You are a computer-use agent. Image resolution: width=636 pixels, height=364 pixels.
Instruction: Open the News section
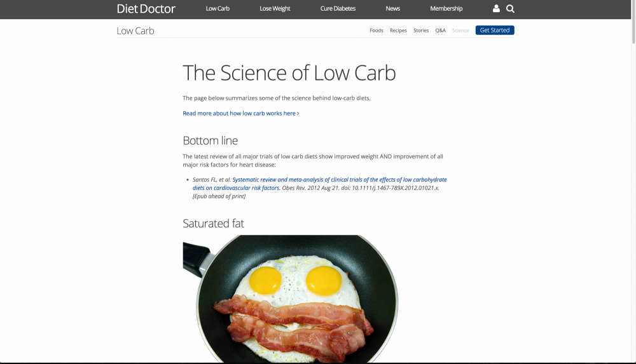[392, 9]
